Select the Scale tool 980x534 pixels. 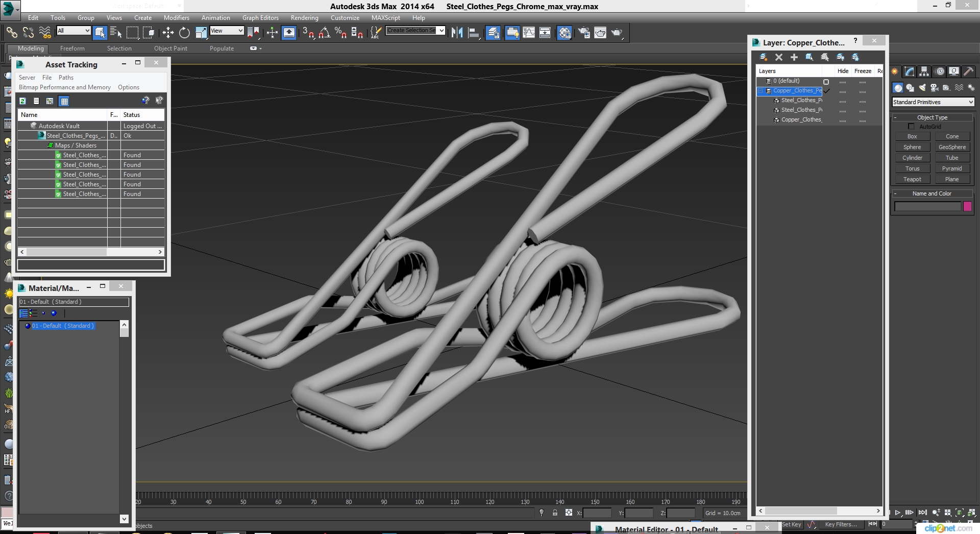pyautogui.click(x=201, y=33)
